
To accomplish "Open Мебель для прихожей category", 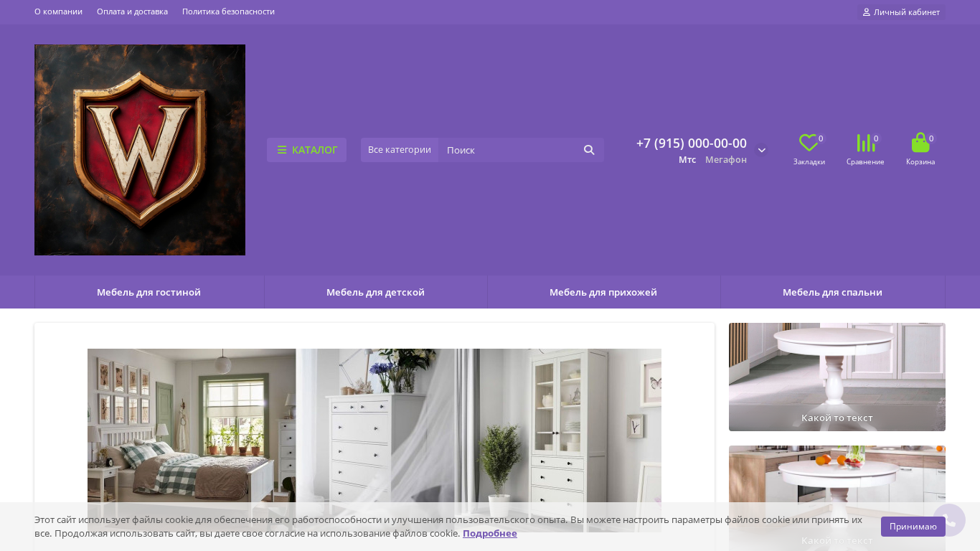I will coord(603,292).
